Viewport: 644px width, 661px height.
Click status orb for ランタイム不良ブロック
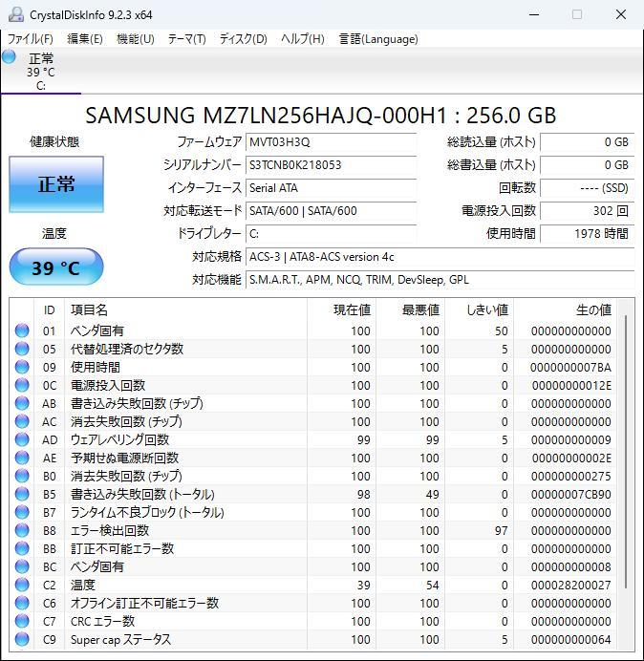click(x=22, y=512)
